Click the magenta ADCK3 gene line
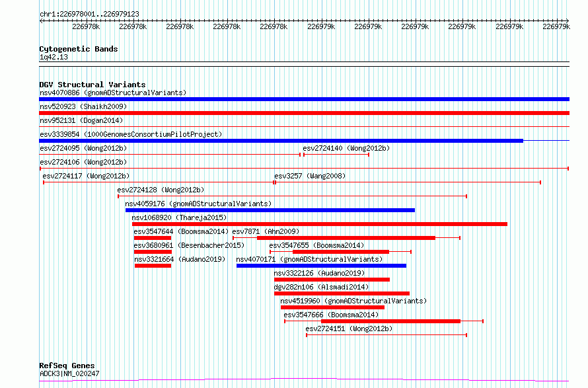The height and width of the screenshot is (388, 588). (x=304, y=380)
